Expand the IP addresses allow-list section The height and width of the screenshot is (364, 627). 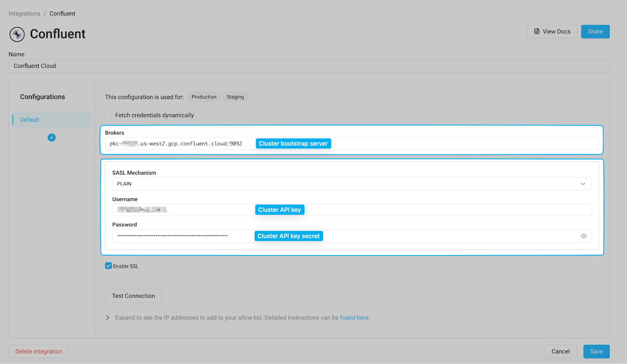pos(108,318)
